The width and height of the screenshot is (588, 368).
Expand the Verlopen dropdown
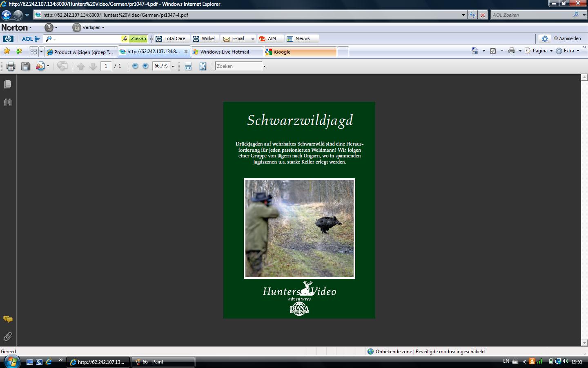click(103, 28)
